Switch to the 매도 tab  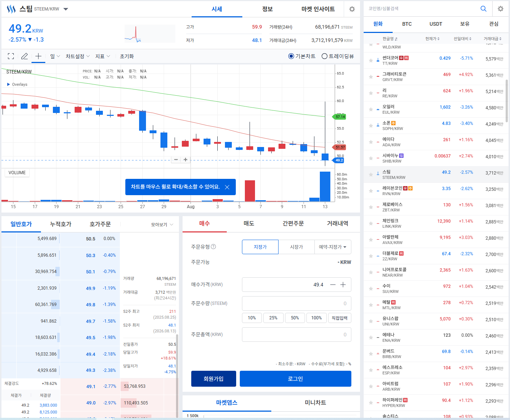249,223
